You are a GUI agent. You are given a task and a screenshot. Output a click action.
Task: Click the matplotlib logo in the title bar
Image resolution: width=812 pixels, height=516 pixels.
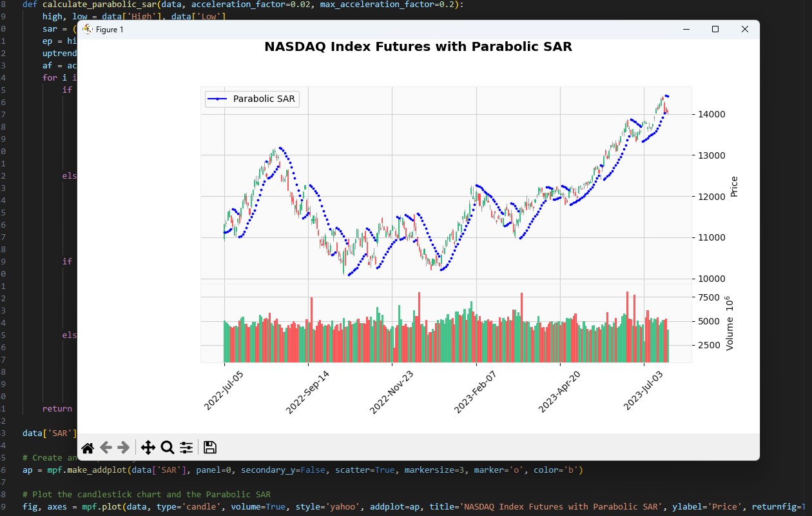pos(88,29)
